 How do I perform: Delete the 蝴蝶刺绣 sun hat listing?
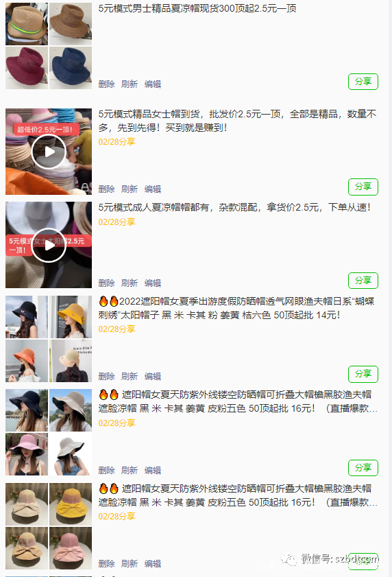pos(106,377)
